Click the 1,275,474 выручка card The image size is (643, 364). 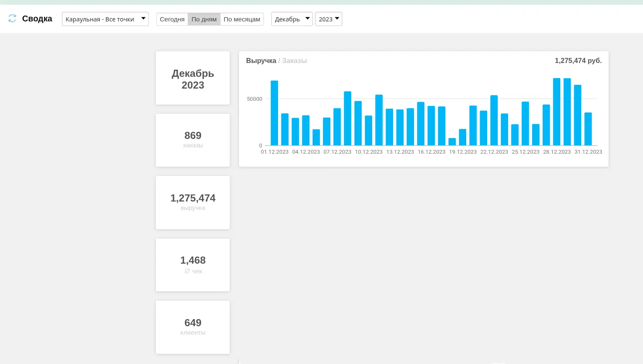pos(193,202)
